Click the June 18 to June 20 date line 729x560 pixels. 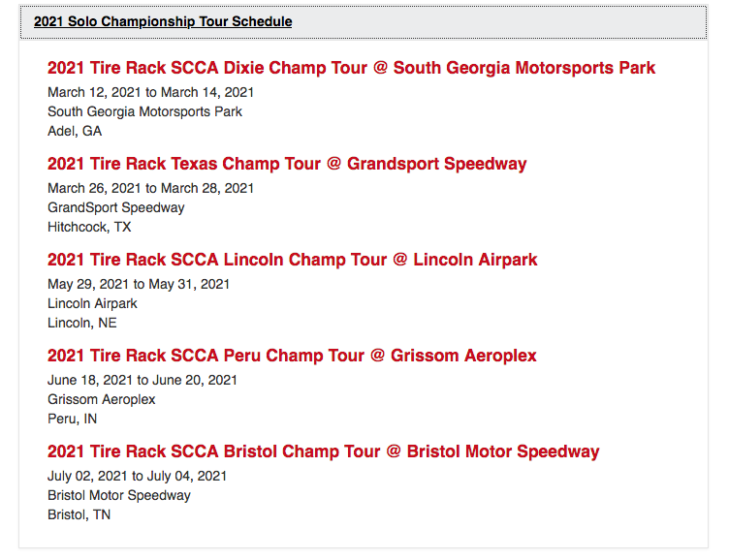point(143,380)
